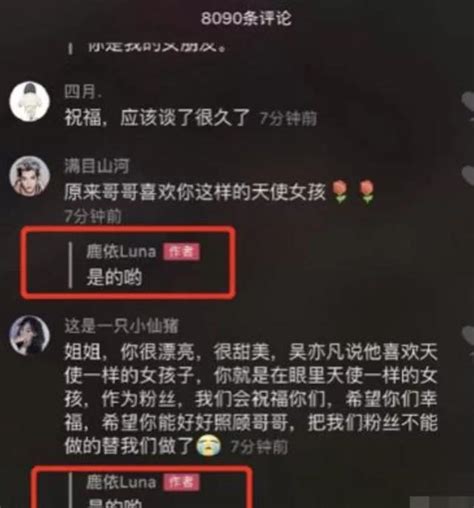
Task: Open the 这是一只小仙猪 profile avatar
Action: click(29, 334)
